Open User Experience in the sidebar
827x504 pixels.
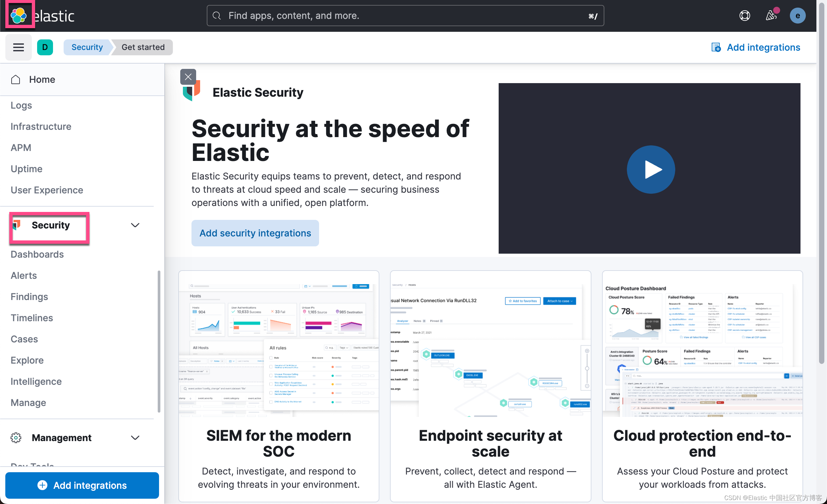tap(47, 190)
